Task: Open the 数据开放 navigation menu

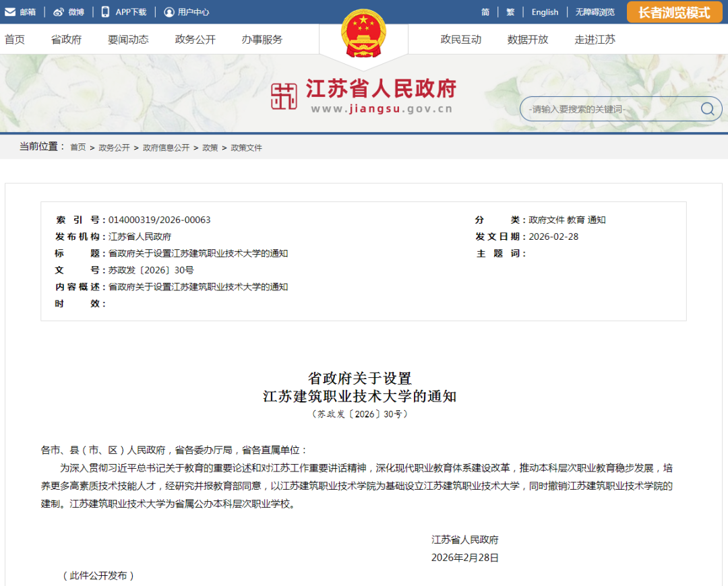Action: click(528, 40)
